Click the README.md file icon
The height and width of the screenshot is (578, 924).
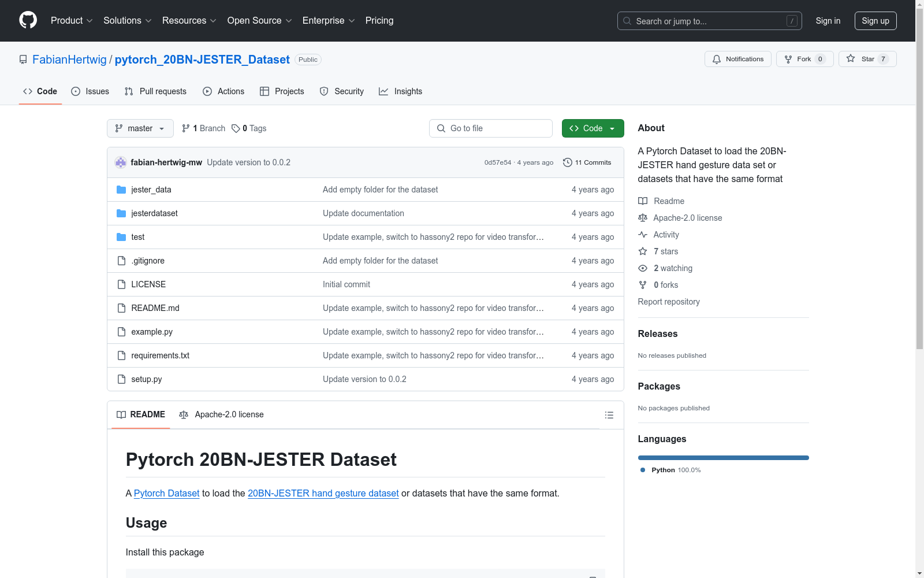point(121,308)
